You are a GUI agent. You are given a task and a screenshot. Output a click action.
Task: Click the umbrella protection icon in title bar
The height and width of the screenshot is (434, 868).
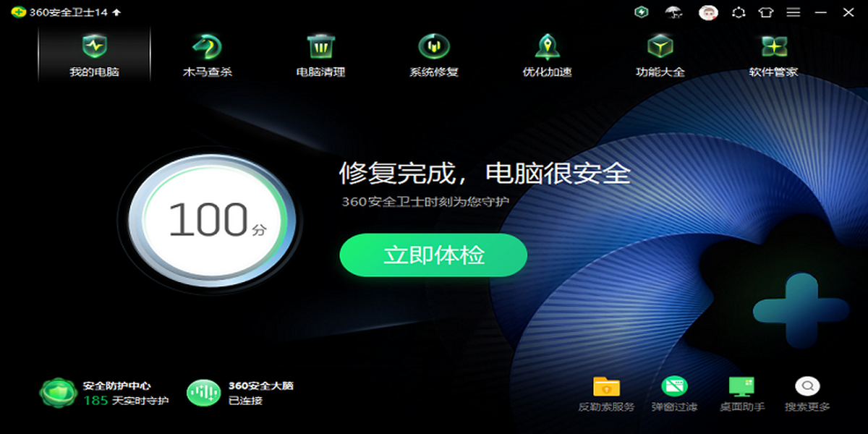coord(674,12)
